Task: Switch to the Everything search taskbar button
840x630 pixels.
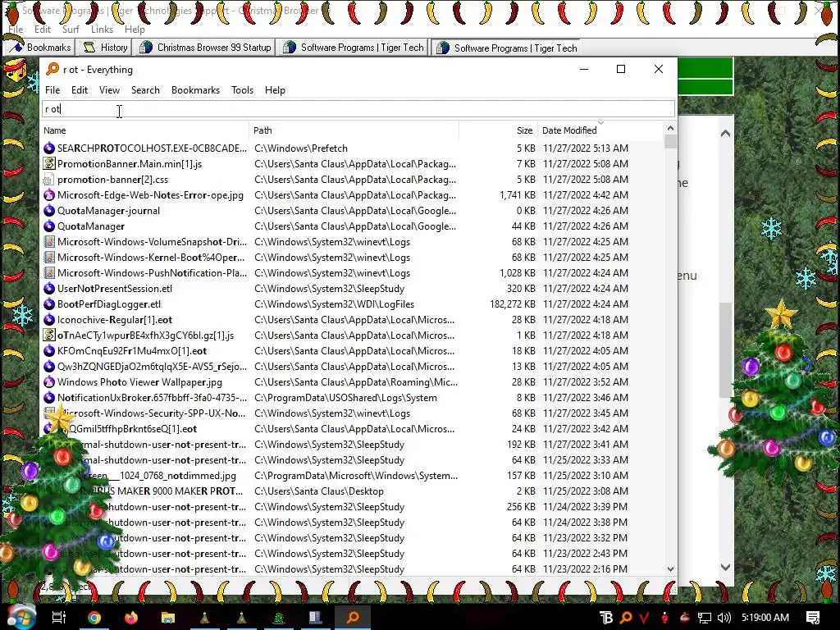Action: (x=353, y=618)
